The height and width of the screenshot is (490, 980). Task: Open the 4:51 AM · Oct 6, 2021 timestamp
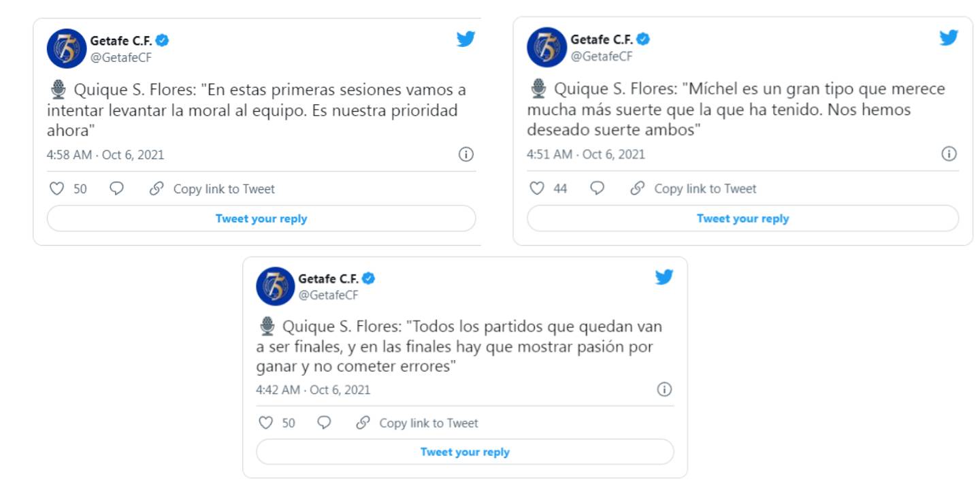click(x=586, y=154)
